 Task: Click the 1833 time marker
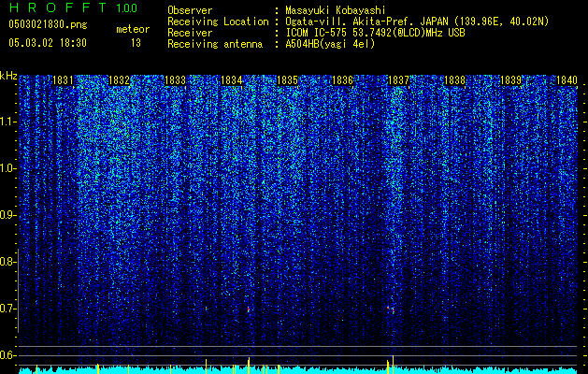[x=175, y=80]
